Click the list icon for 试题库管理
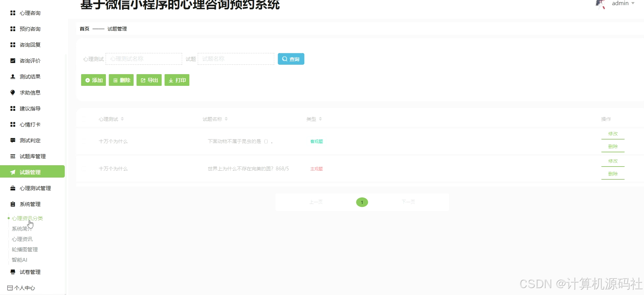Viewport: 644px width, 295px height. (x=13, y=156)
